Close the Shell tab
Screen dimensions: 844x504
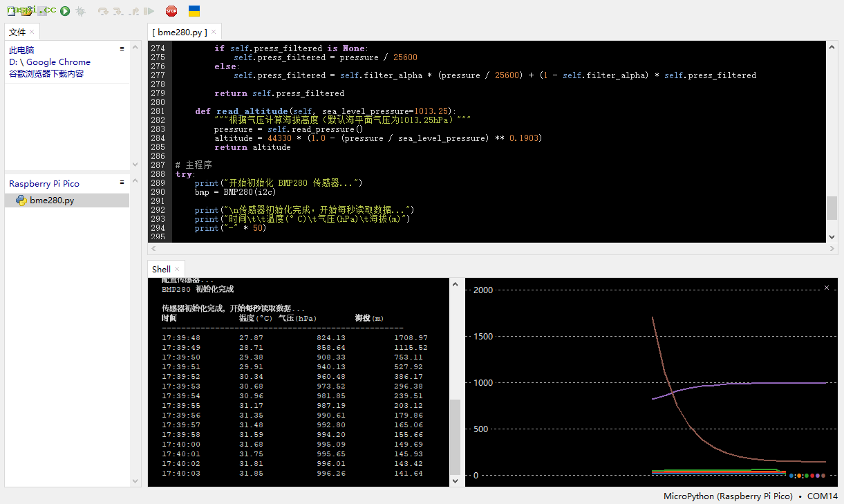pyautogui.click(x=177, y=269)
